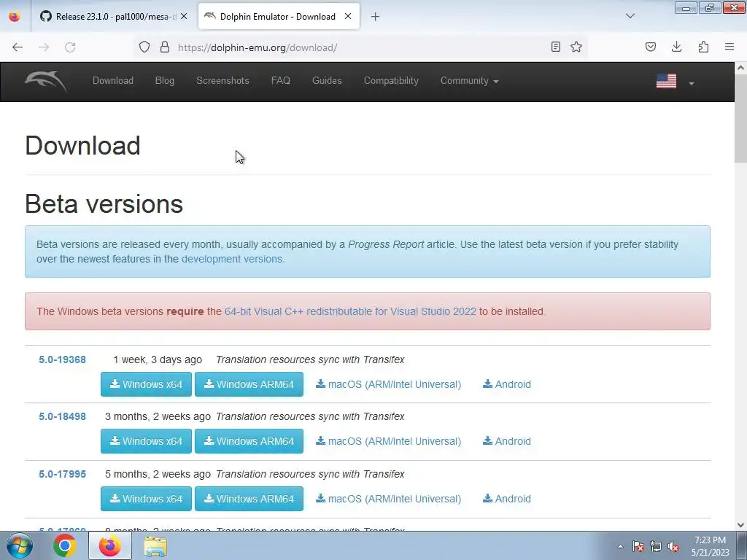Viewport: 747px width, 560px height.
Task: Open Windows Explorer from the taskbar
Action: 155,545
